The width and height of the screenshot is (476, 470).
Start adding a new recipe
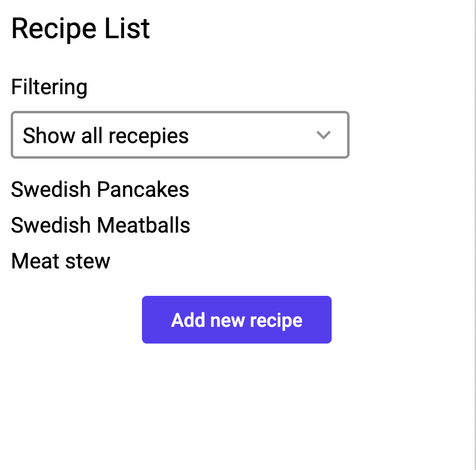click(236, 320)
